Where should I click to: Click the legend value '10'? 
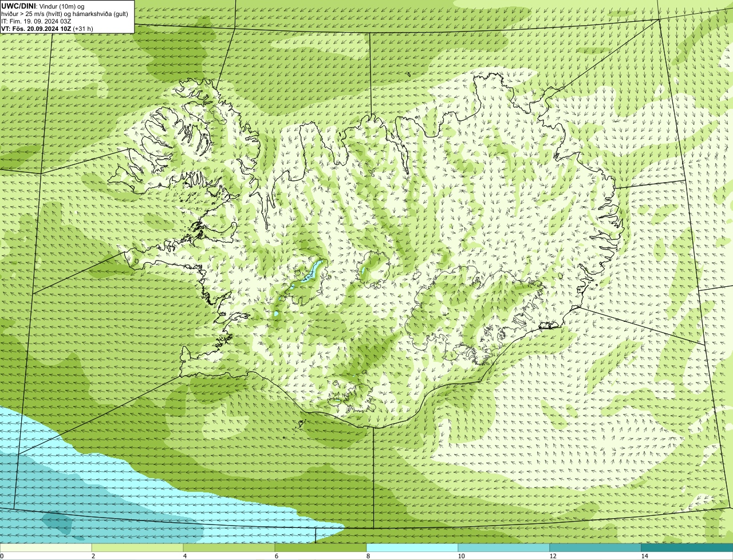461,556
